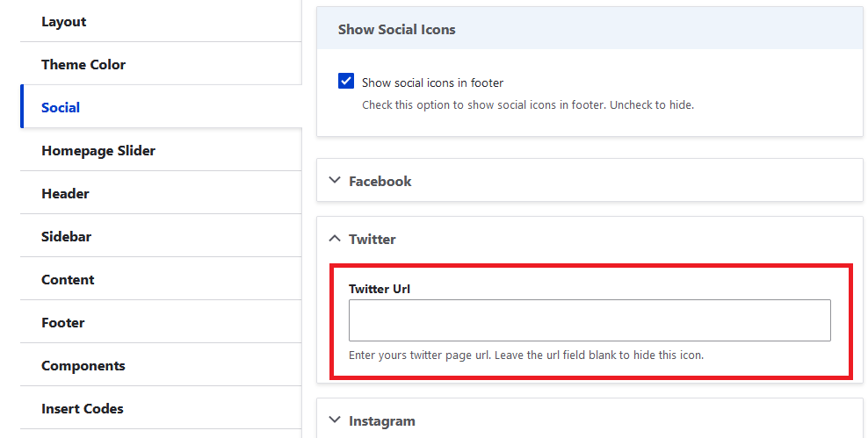
Task: Select the Social vertical tab
Action: 61,108
